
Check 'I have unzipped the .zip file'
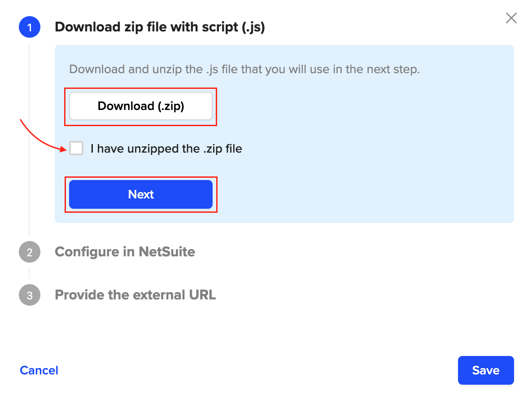pos(76,149)
